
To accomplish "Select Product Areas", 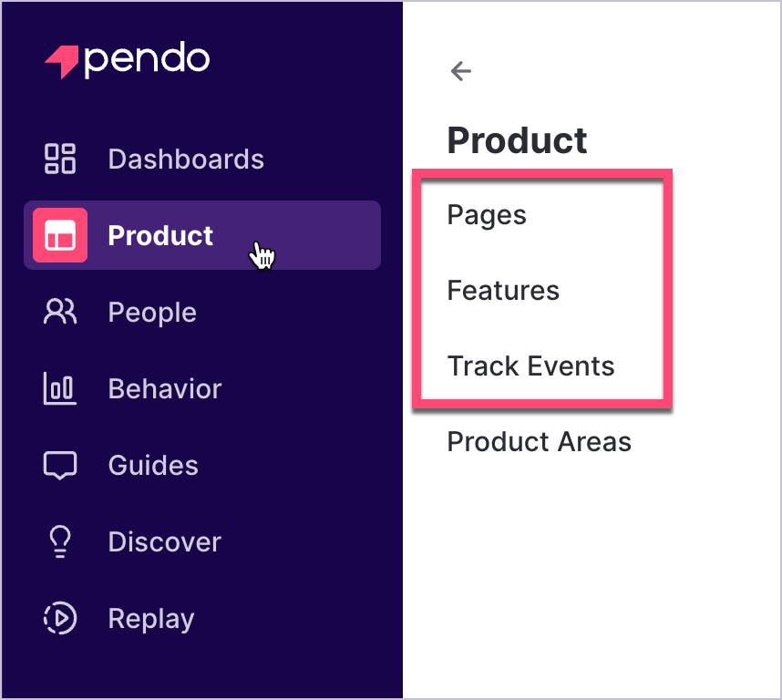I will tap(539, 442).
